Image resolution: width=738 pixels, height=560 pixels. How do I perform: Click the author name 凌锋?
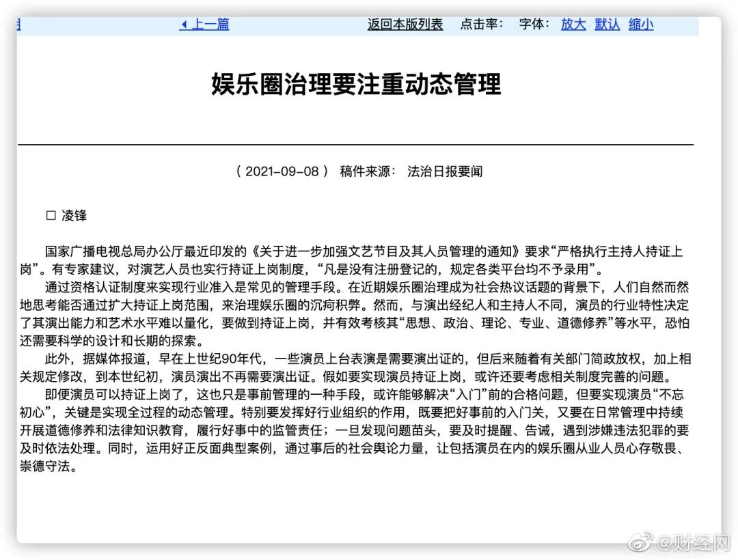tap(74, 216)
